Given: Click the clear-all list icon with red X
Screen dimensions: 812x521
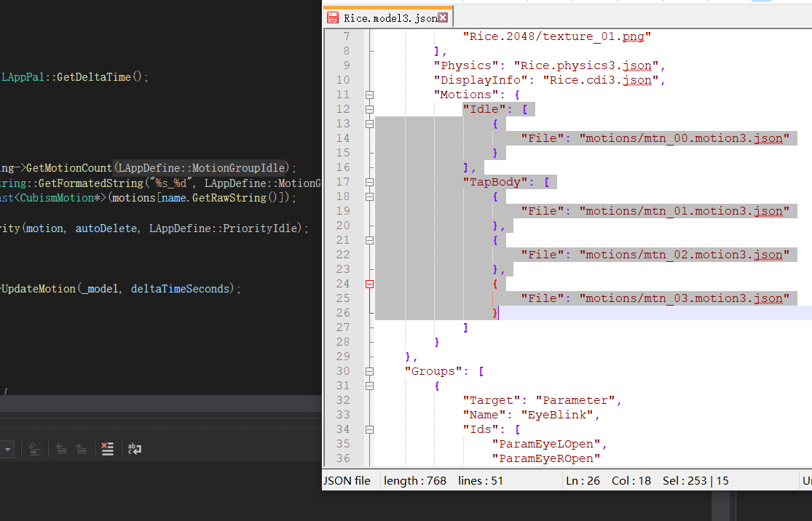Looking at the screenshot, I should (108, 449).
